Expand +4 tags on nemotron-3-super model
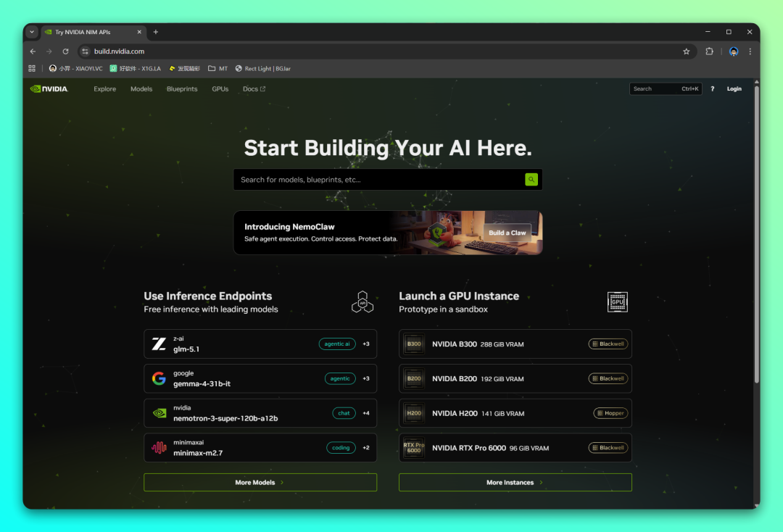Viewport: 783px width, 532px height. (366, 413)
